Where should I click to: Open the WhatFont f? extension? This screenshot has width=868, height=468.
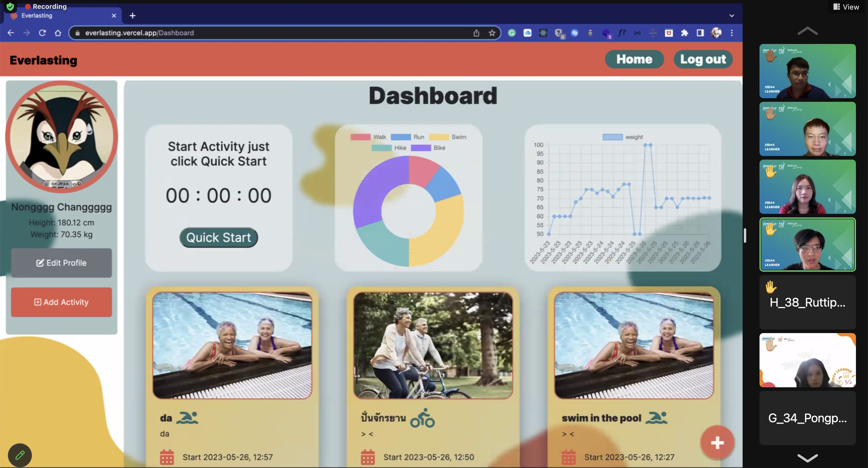622,33
